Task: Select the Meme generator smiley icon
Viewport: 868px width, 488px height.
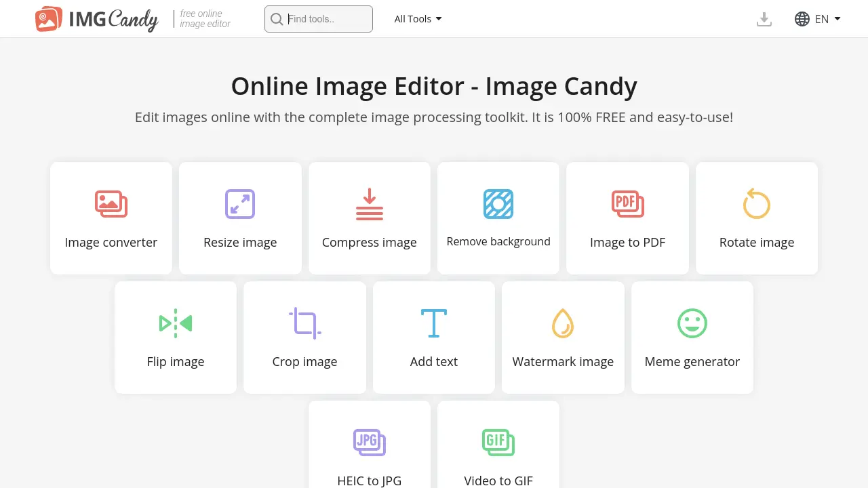Action: (692, 323)
